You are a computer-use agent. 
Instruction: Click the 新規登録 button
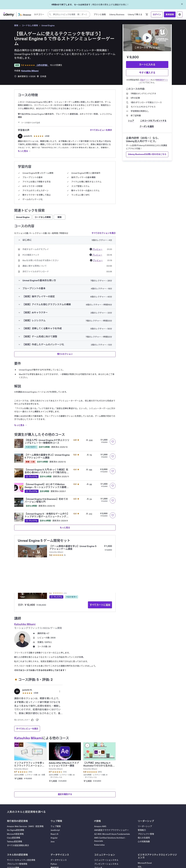tap(170, 14)
